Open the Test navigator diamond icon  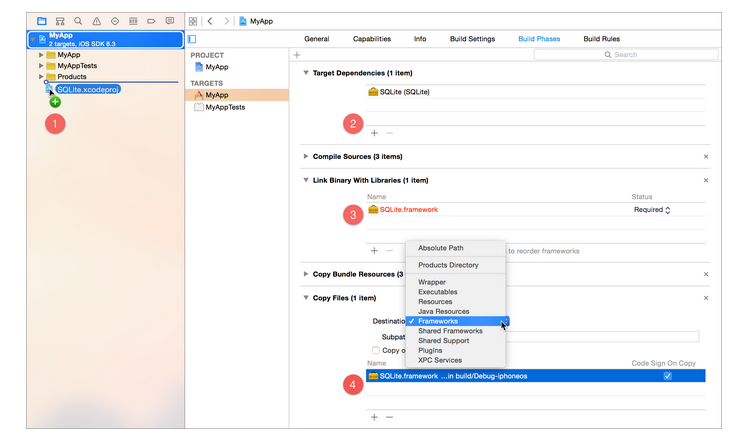[115, 21]
